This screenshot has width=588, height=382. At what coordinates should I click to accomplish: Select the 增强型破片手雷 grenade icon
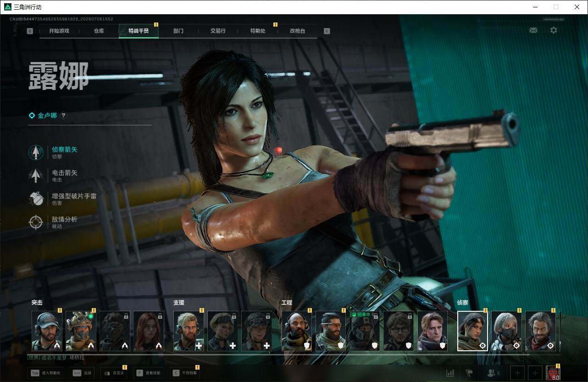(x=36, y=199)
